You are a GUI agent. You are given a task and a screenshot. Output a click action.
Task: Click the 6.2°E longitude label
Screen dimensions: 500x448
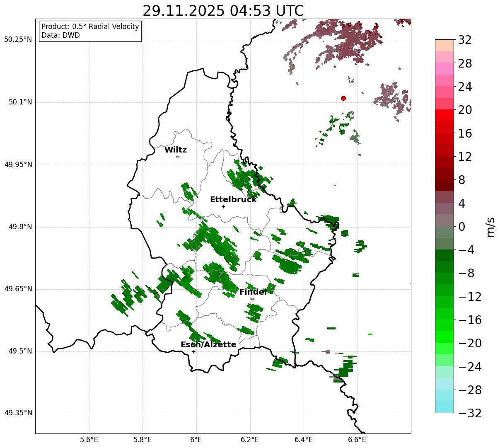tap(250, 440)
